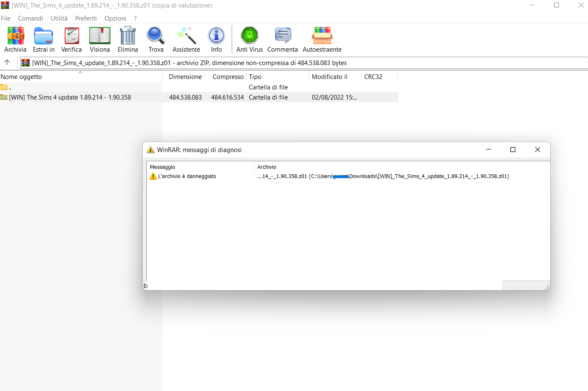The image size is (588, 391).
Task: Open the Info toolbar icon
Action: point(217,36)
